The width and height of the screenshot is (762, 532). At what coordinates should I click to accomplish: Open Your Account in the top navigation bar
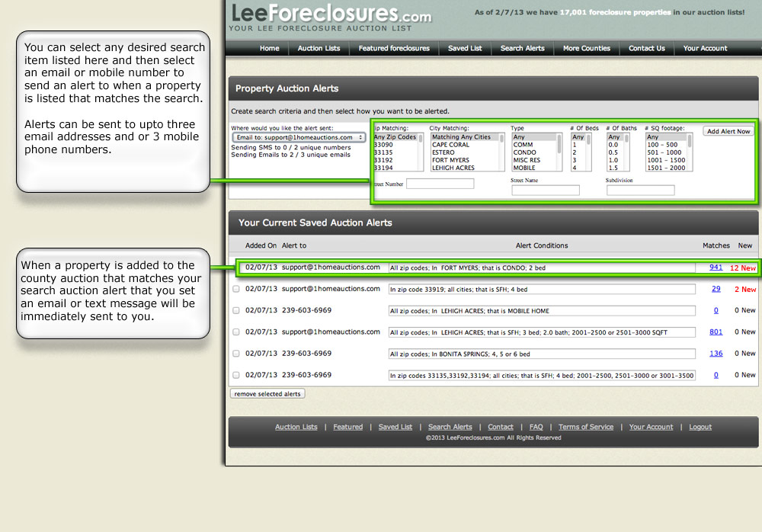705,48
